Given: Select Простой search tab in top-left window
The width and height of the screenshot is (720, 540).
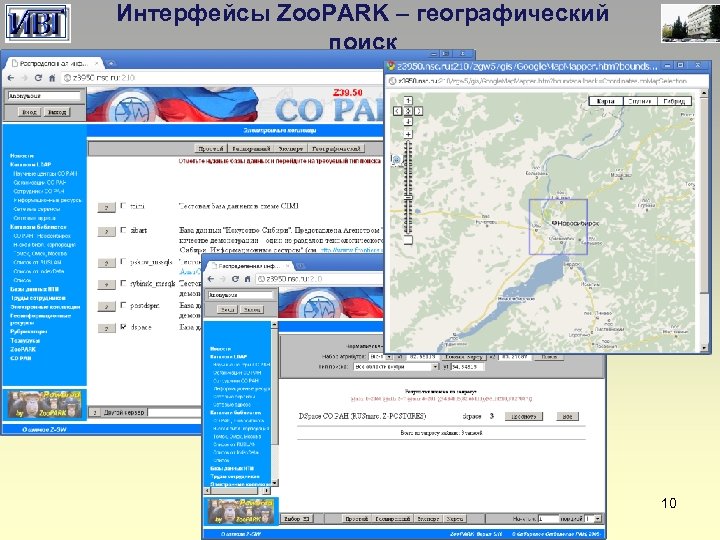Looking at the screenshot, I should (211, 149).
